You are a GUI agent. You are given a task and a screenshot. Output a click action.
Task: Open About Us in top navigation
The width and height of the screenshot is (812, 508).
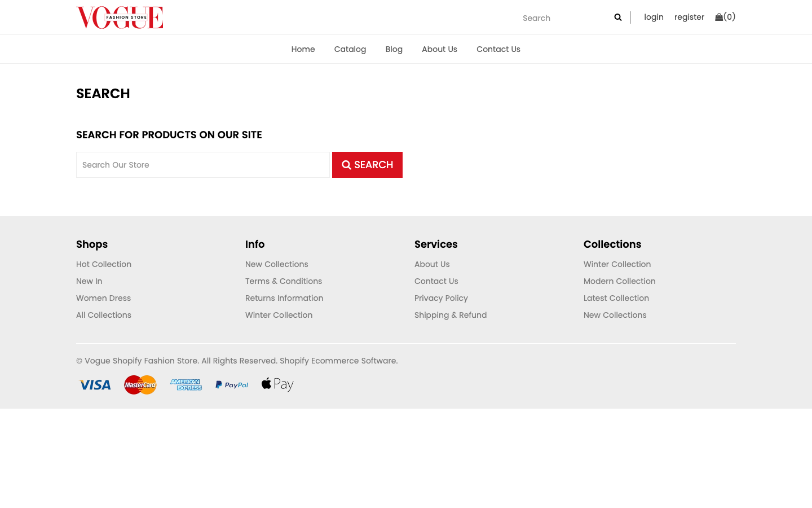coord(440,49)
